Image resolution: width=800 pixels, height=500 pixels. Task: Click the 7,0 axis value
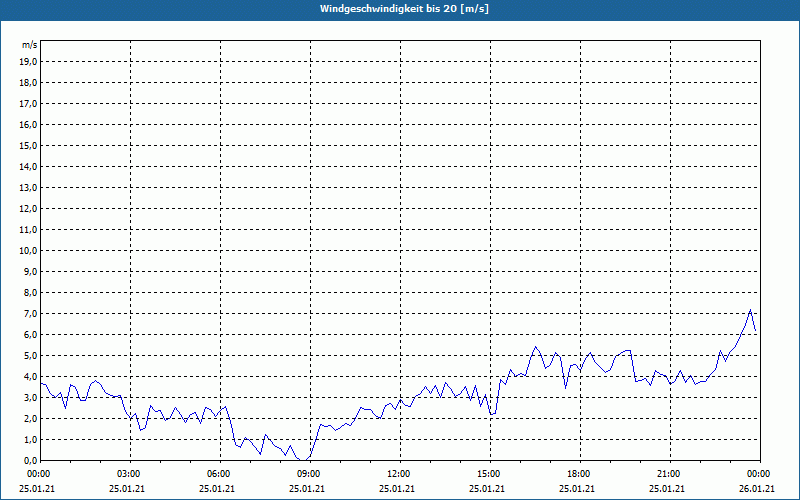point(31,314)
